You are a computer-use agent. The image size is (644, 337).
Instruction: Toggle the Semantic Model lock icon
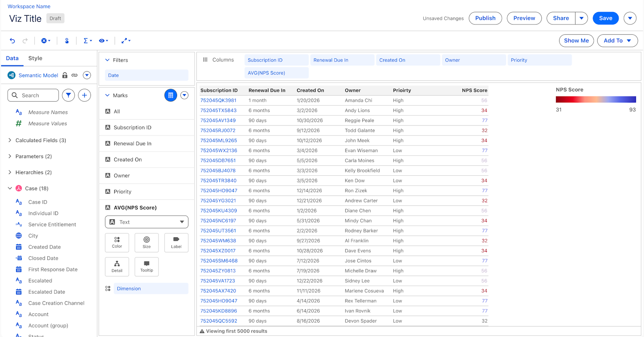coord(65,75)
